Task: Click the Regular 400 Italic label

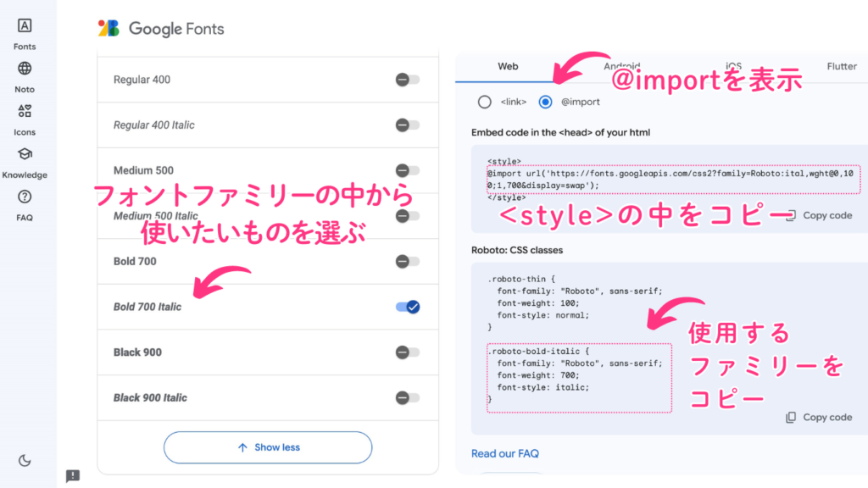Action: (154, 125)
